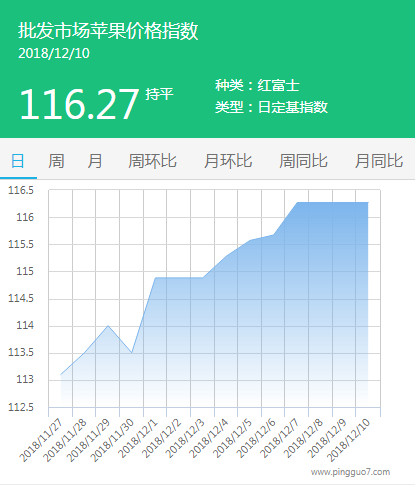Click the chart dip at 2018/11/30
The height and width of the screenshot is (485, 415).
coord(132,353)
